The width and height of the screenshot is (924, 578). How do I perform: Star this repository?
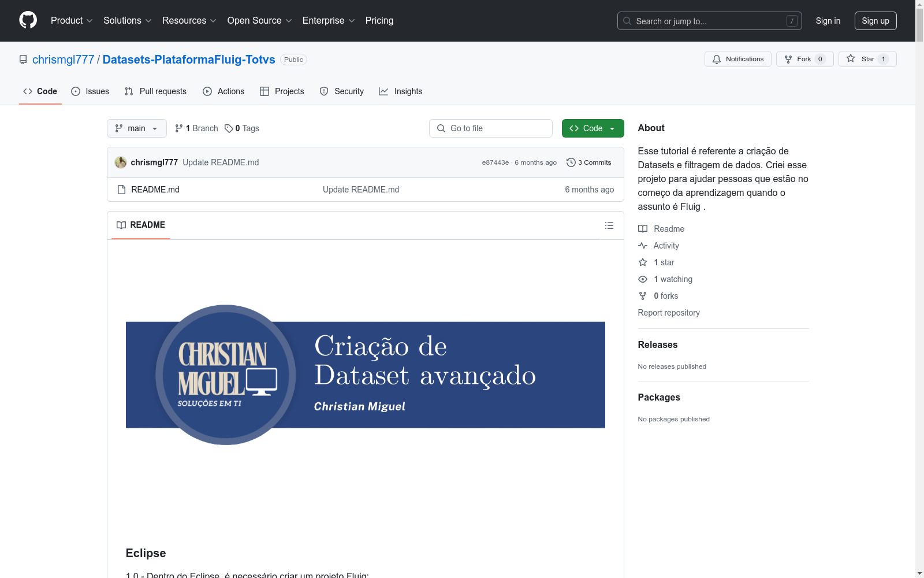(x=867, y=59)
